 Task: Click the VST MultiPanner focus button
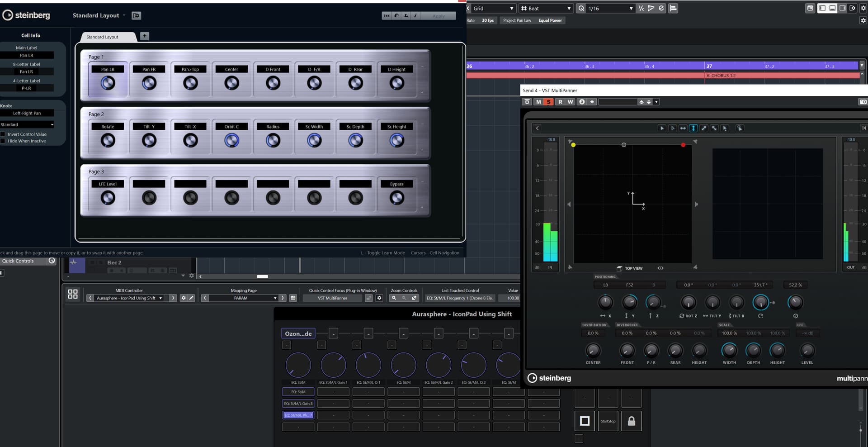point(332,298)
